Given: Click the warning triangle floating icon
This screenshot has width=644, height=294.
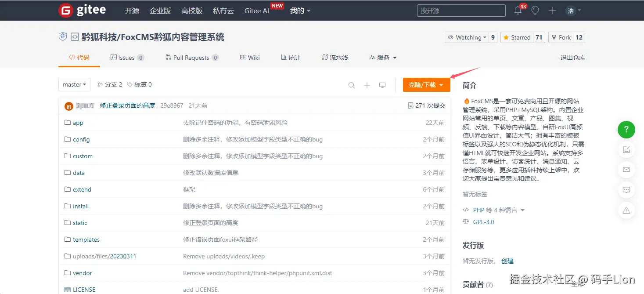Looking at the screenshot, I should tap(626, 210).
